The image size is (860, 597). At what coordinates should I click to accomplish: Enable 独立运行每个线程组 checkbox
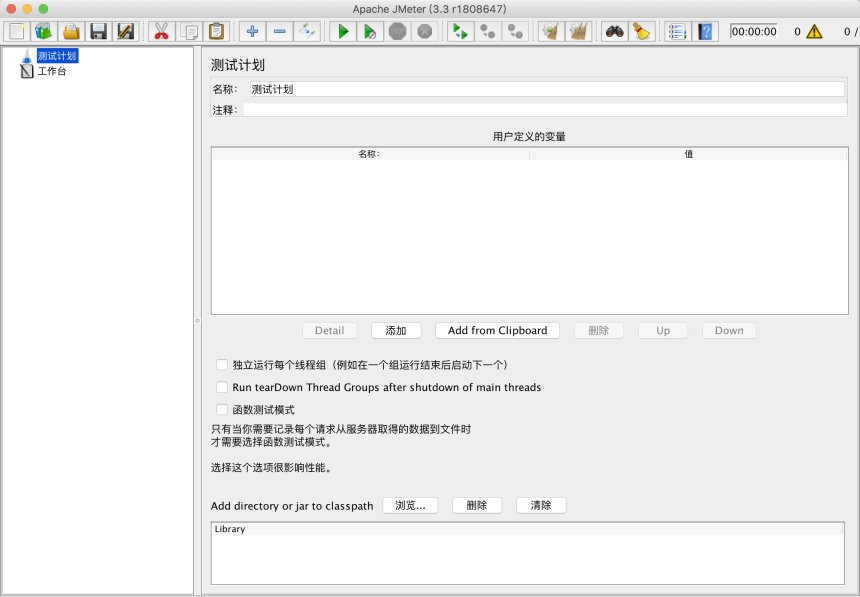(222, 365)
